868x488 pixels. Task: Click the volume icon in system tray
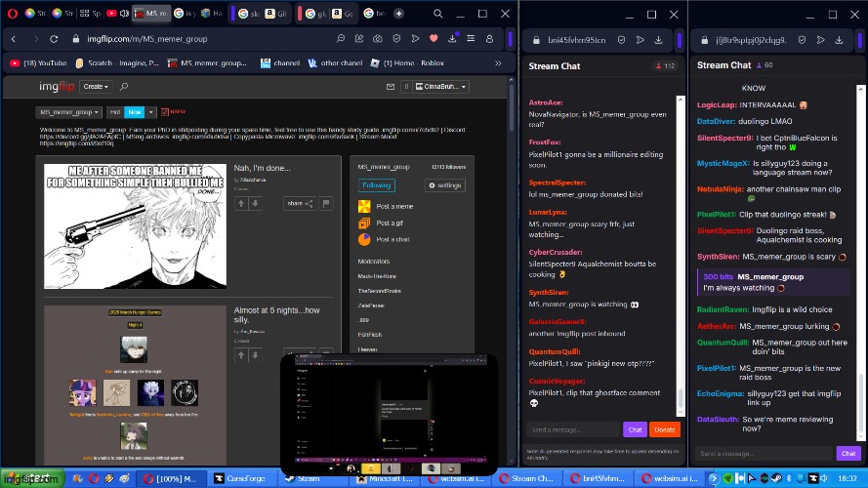click(824, 478)
